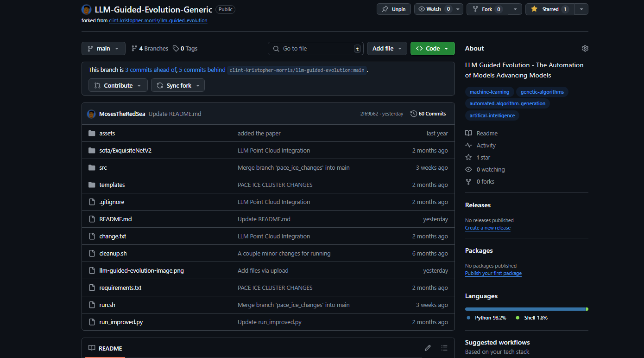Screen dimensions: 644x358
Task: Open the requirements.txt file
Action: pos(120,288)
